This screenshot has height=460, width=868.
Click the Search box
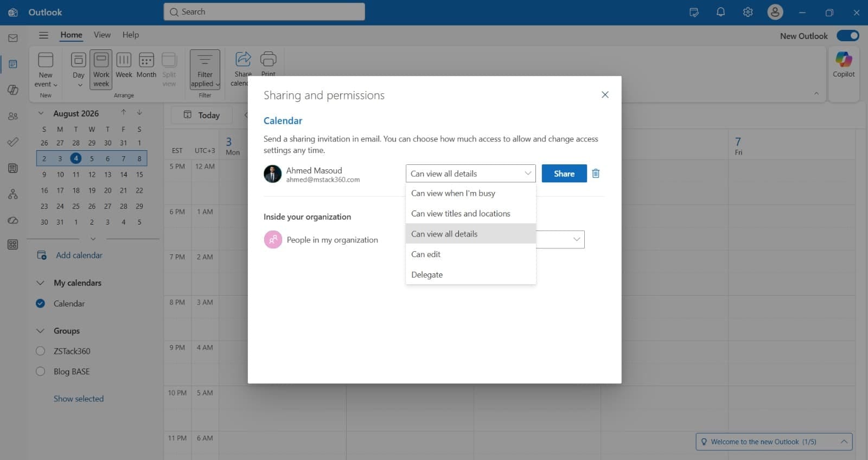point(264,12)
